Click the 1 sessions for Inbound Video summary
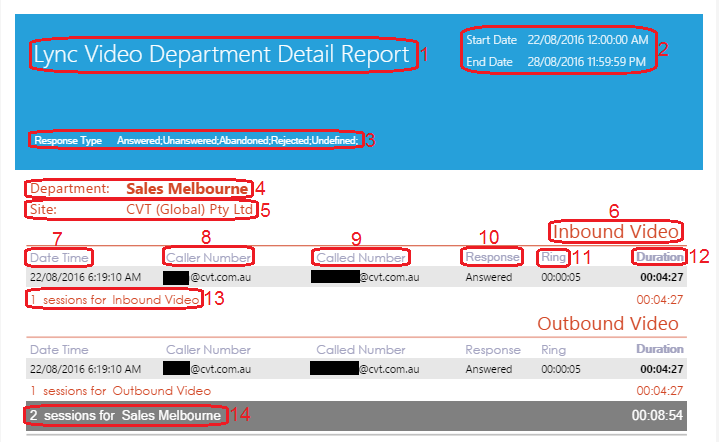 115,300
